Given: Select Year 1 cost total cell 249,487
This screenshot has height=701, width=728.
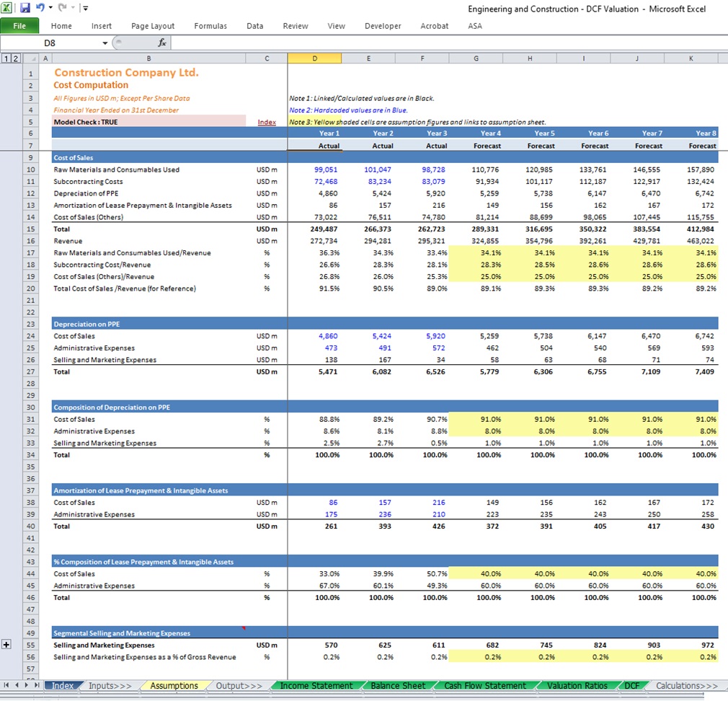Looking at the screenshot, I should (x=315, y=229).
